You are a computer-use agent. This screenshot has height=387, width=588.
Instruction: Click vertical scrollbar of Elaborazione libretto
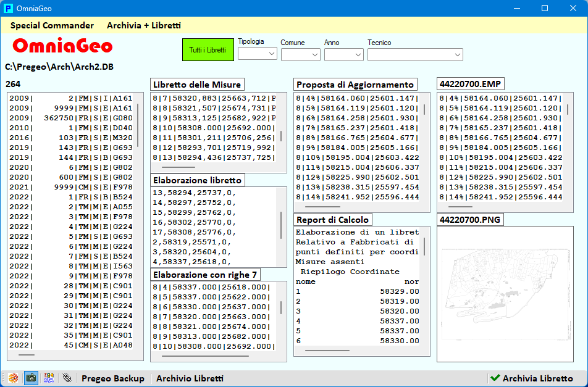(281, 225)
